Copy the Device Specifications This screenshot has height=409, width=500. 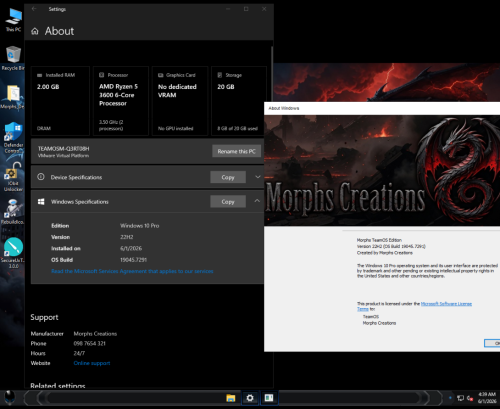(x=228, y=177)
